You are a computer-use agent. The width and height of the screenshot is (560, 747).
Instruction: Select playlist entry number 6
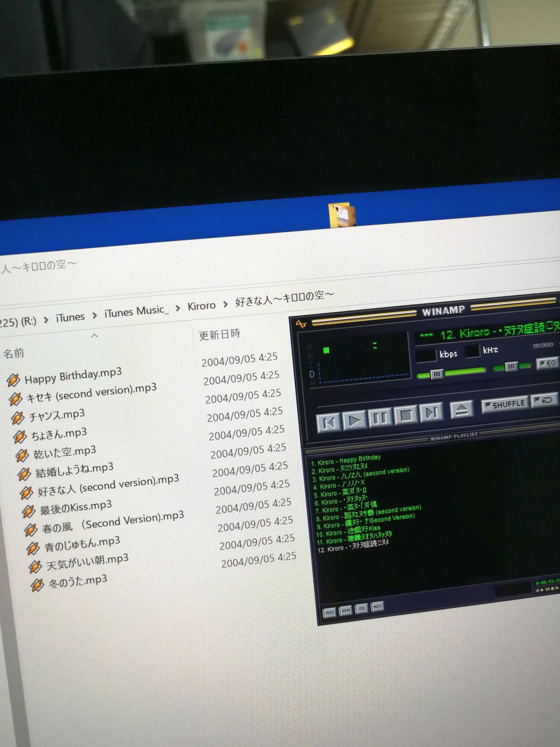341,500
